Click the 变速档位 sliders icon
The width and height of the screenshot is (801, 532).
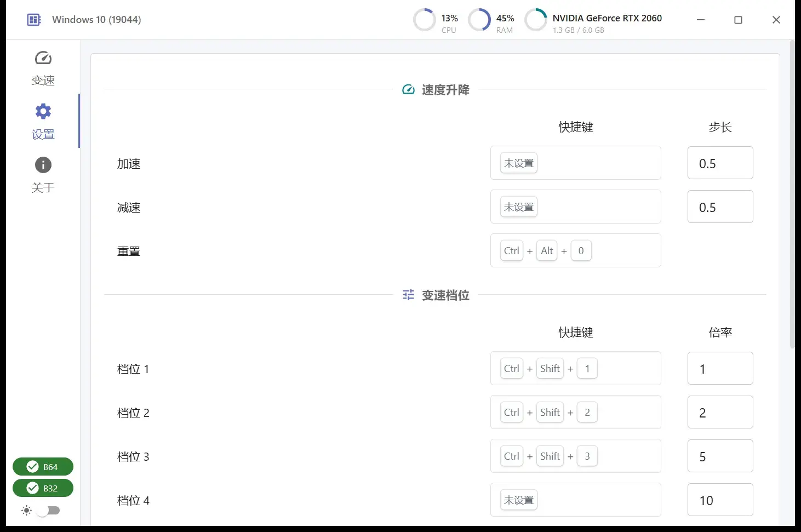click(x=408, y=295)
